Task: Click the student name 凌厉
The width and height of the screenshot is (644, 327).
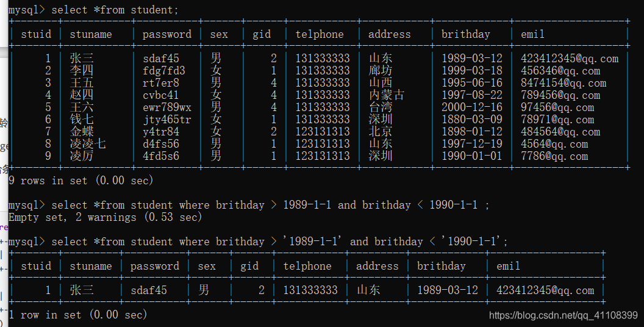Action: click(82, 156)
